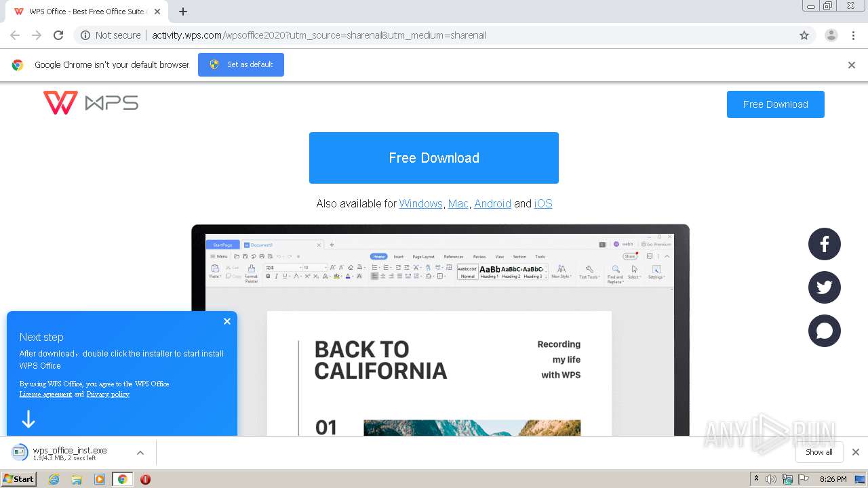The width and height of the screenshot is (868, 488).
Task: Select the WPS Office browser tab
Action: pyautogui.click(x=87, y=12)
